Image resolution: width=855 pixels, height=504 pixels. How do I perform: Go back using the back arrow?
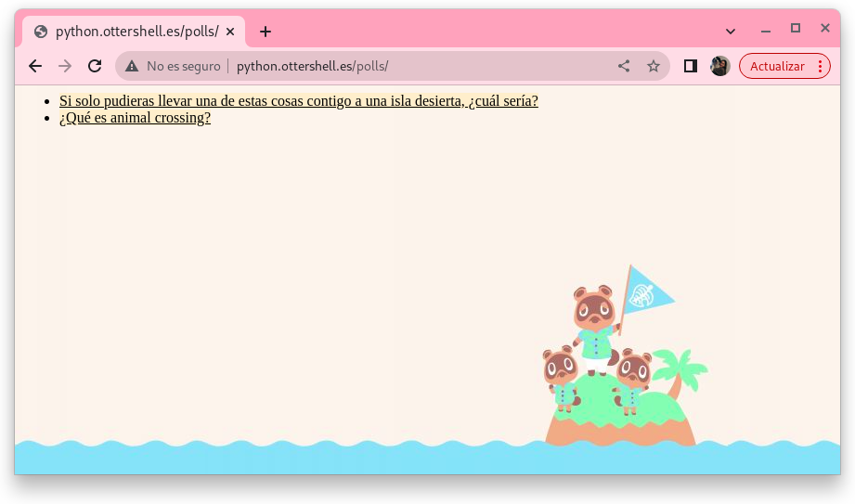pos(35,66)
